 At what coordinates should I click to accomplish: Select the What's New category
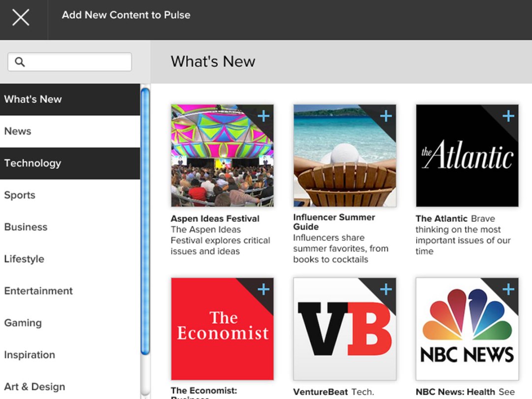tap(70, 100)
